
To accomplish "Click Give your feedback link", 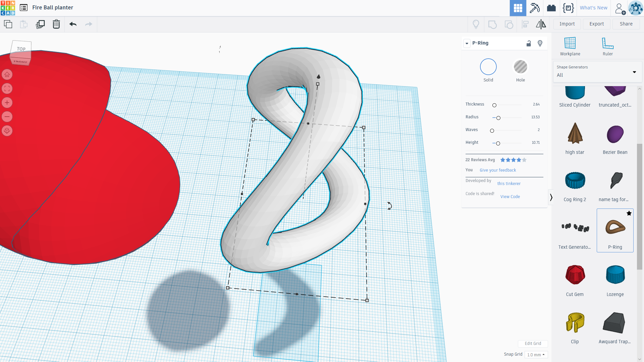I will point(498,170).
